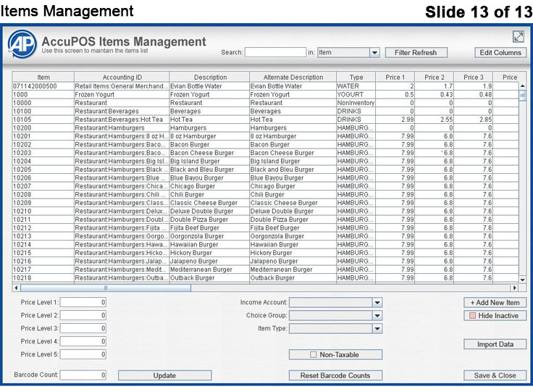Select Hawaiian Burger description cell
The image size is (533, 392).
(209, 244)
